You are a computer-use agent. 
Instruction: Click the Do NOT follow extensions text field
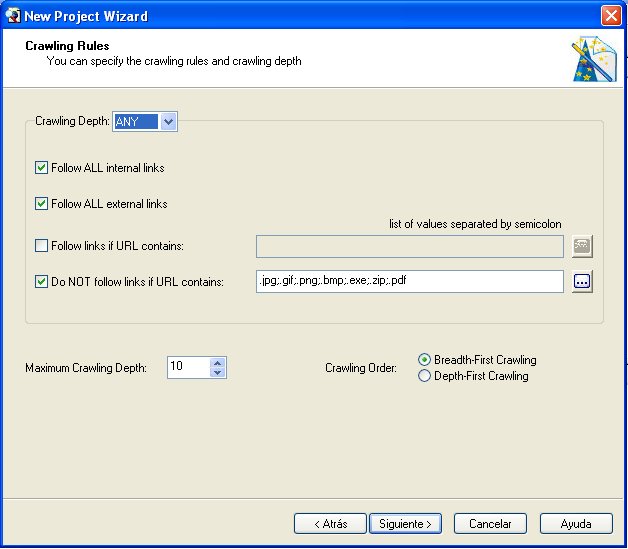410,282
